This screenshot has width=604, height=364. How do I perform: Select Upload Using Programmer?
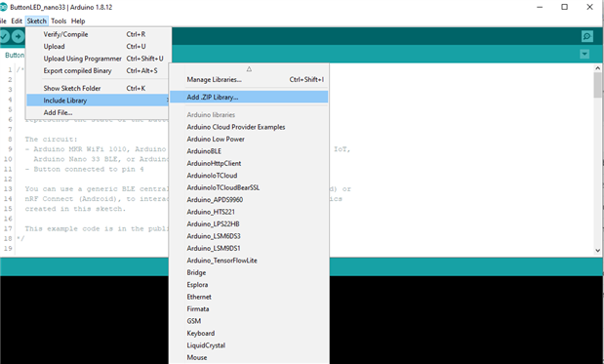[x=99, y=59]
